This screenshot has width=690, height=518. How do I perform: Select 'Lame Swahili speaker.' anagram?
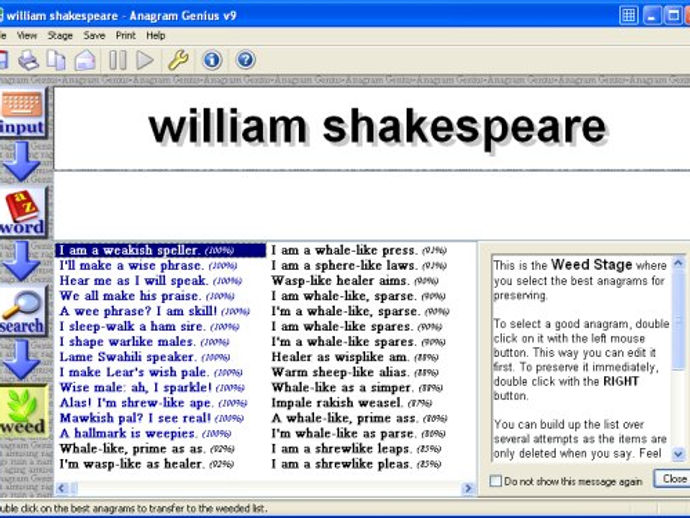point(145,357)
